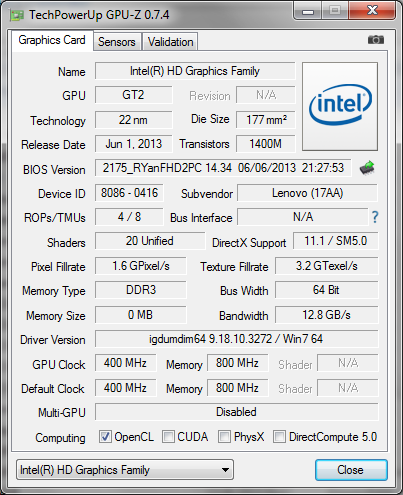The width and height of the screenshot is (403, 495).
Task: Open the Validation tab
Action: (170, 42)
